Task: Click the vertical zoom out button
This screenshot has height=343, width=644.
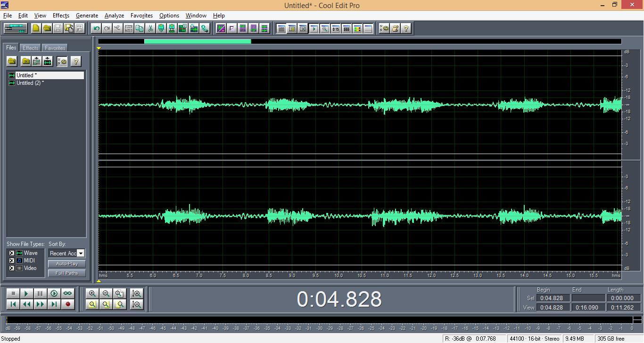Action: (x=137, y=304)
